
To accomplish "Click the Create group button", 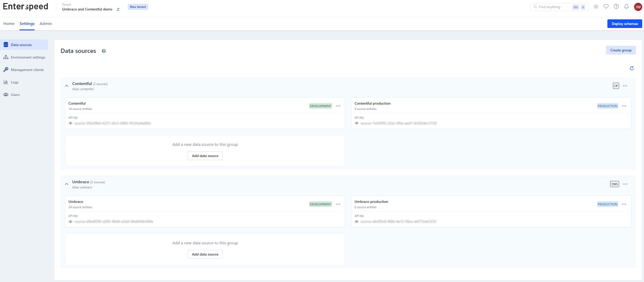I will pos(621,50).
